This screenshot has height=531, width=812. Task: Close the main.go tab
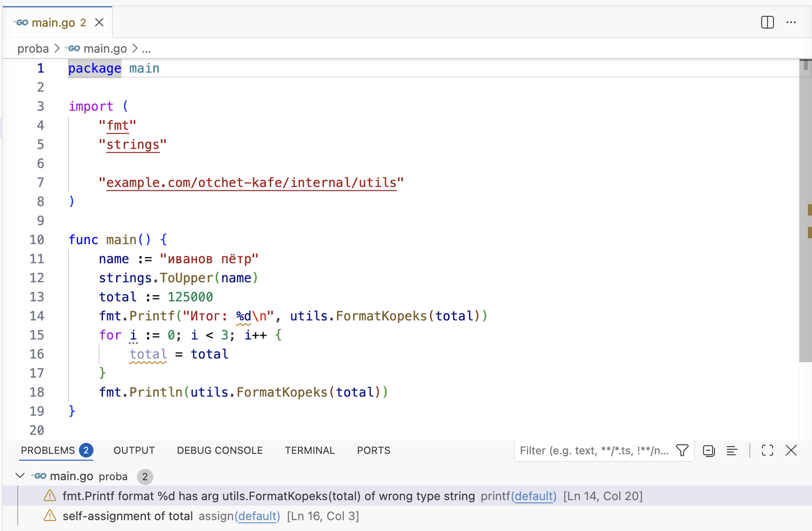coord(99,22)
